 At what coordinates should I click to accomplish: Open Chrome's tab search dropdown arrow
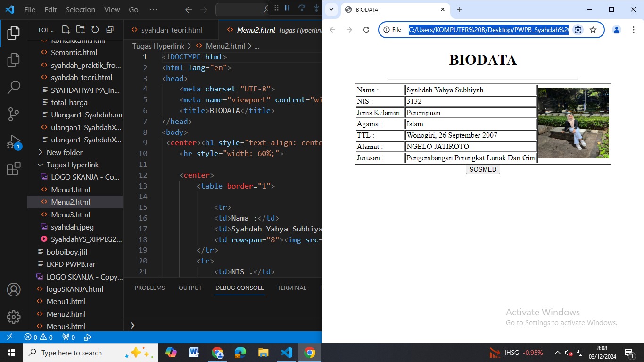[x=331, y=9]
